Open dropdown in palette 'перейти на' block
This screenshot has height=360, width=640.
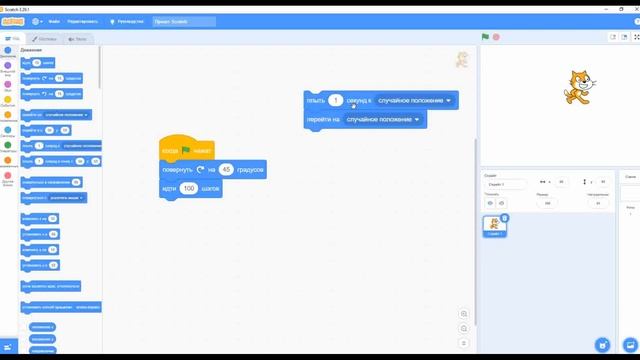point(67,115)
